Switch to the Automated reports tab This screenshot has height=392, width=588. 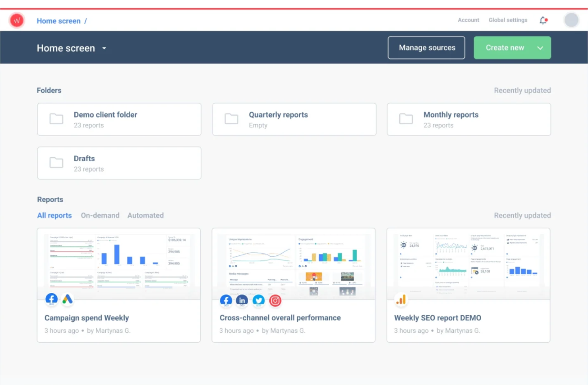(x=145, y=215)
